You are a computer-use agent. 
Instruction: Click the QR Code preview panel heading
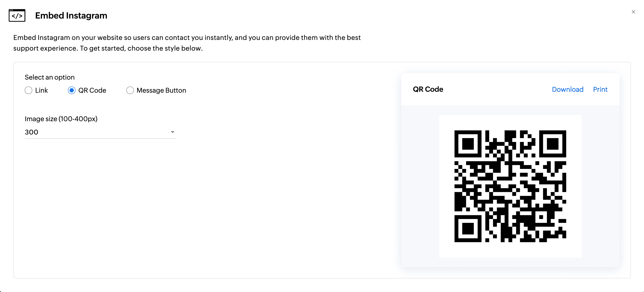pyautogui.click(x=428, y=89)
